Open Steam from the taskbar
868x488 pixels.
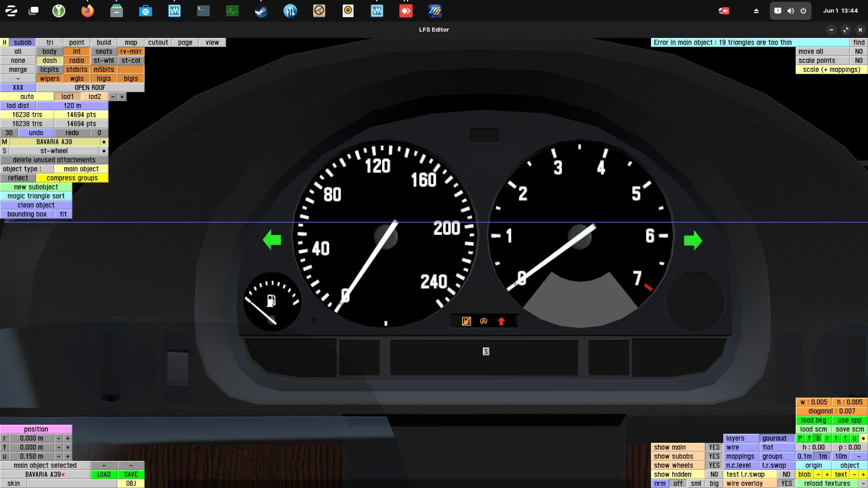click(261, 11)
